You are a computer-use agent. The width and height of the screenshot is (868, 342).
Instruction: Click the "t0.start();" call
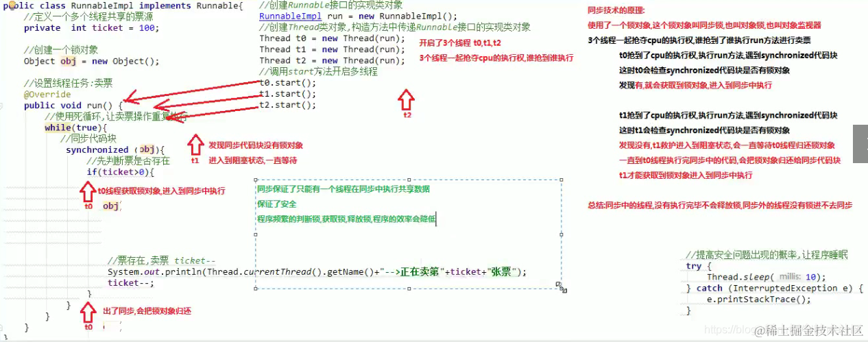[x=288, y=83]
